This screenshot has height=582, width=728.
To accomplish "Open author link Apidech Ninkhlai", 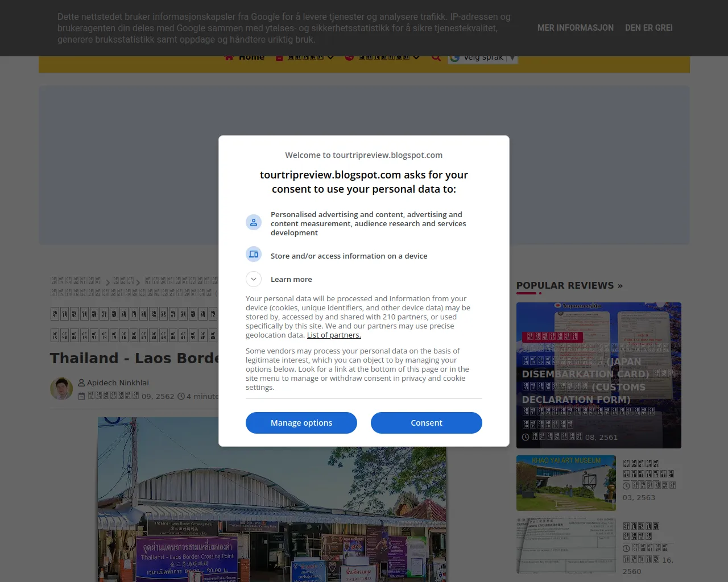I will pos(118,383).
